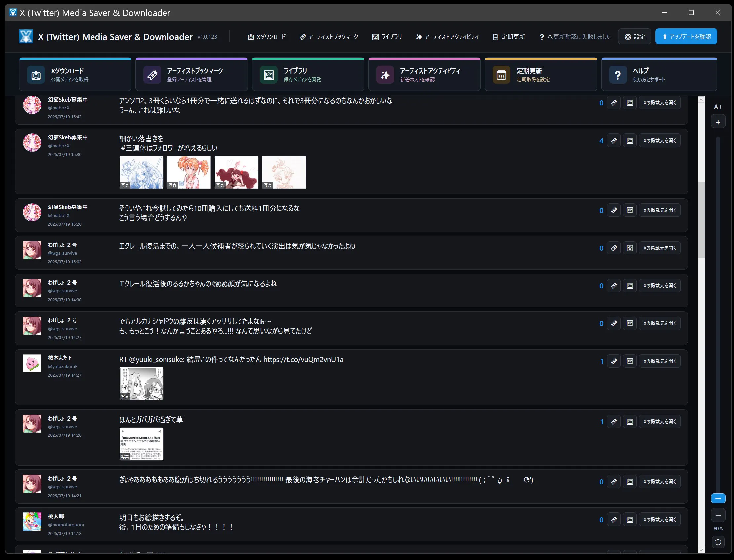Open Xの掲載元を開く for the 15:42 post

click(x=660, y=103)
